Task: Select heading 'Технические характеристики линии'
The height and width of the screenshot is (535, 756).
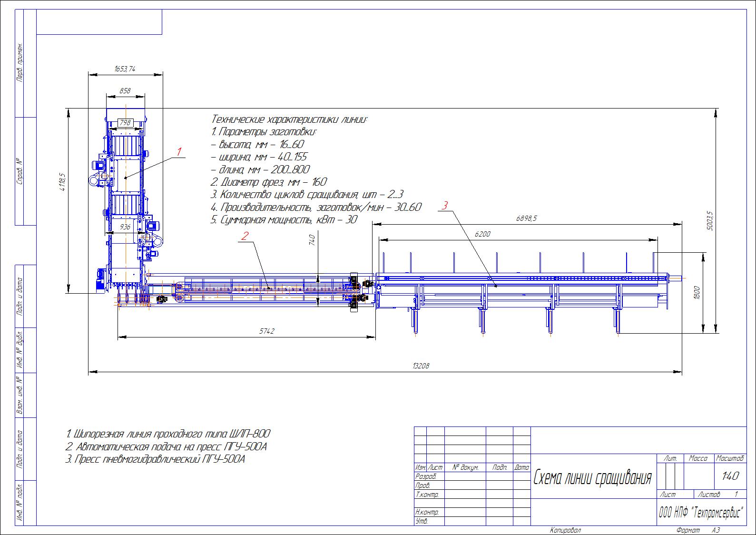Action: 289,119
